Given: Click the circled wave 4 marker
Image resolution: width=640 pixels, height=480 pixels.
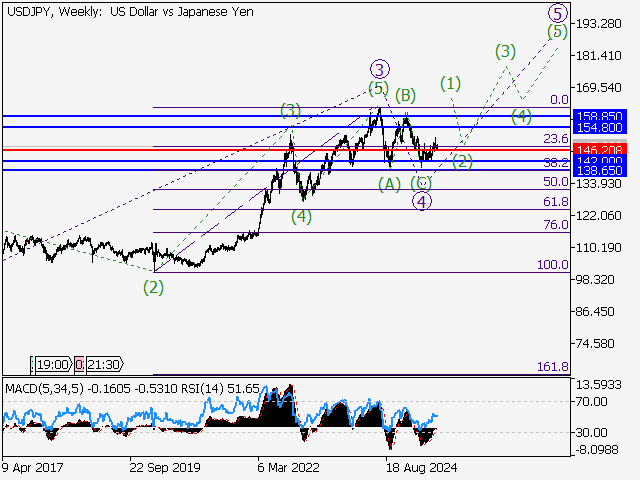Looking at the screenshot, I should pos(422,201).
